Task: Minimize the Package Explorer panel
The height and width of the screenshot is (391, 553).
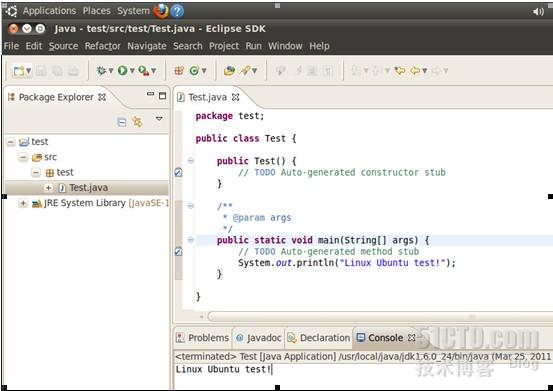Action: [150, 94]
